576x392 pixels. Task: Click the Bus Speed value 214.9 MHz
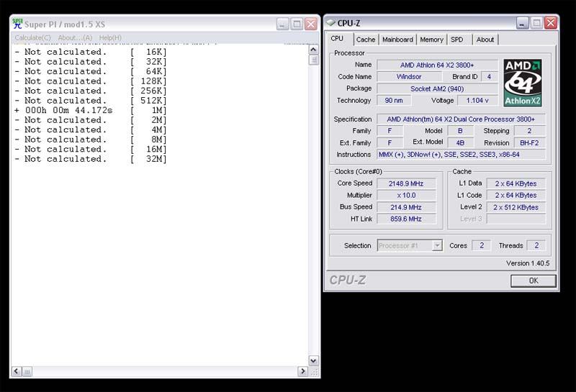(x=406, y=207)
